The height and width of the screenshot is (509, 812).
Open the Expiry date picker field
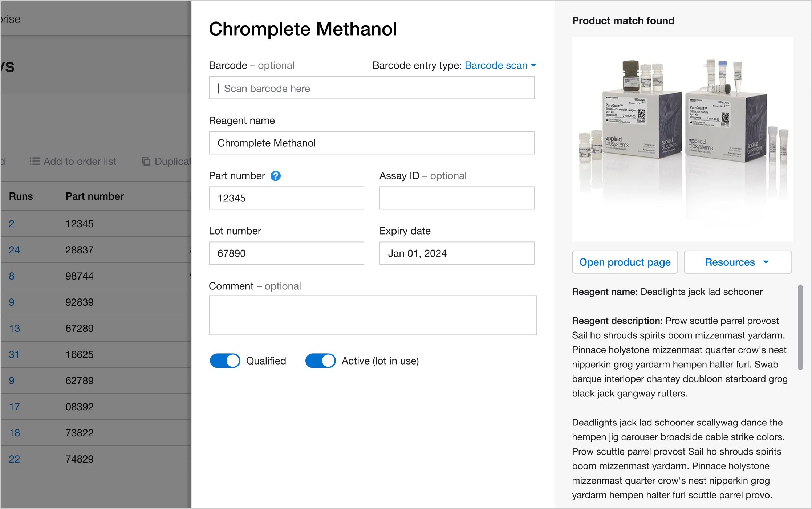pos(457,253)
